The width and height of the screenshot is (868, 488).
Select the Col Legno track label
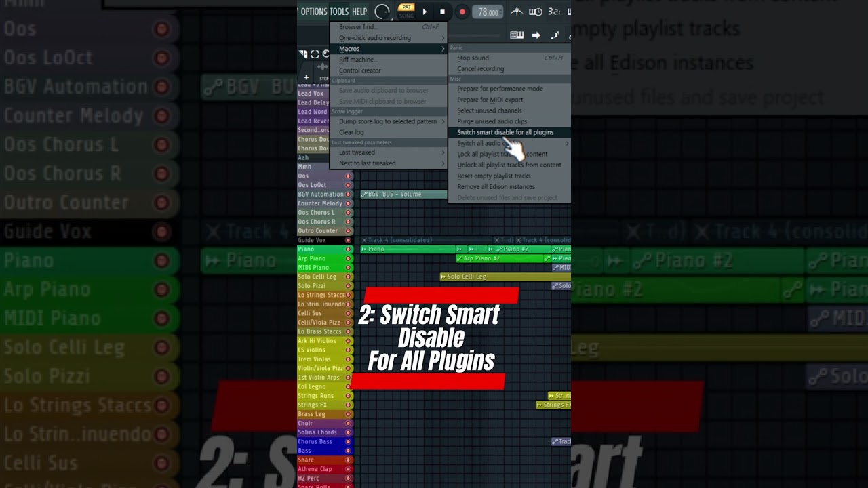(312, 387)
